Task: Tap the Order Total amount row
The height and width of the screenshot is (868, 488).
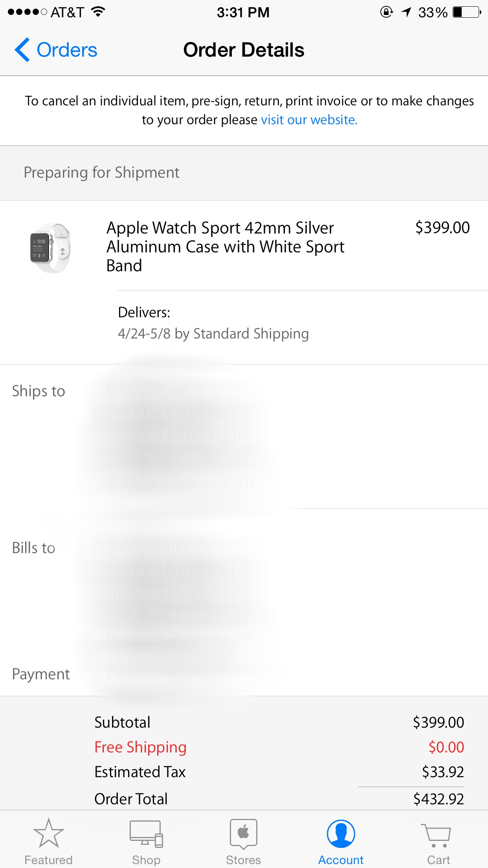Action: [x=279, y=799]
